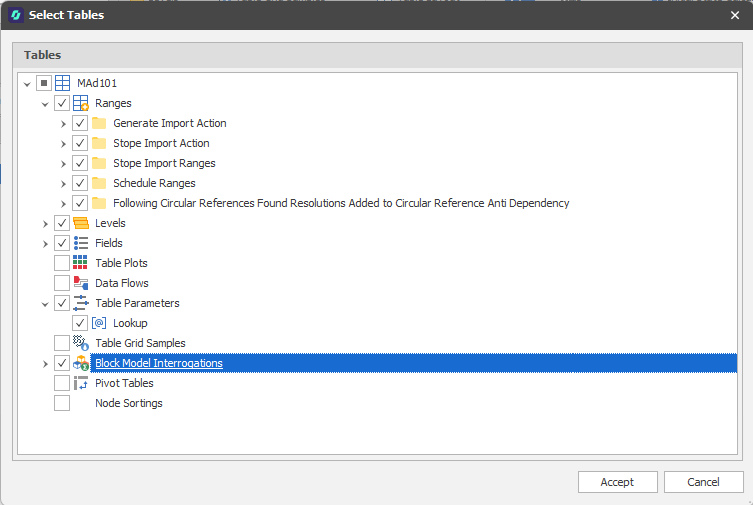Click the Table Parameters sliders icon
754x505 pixels.
tap(81, 303)
